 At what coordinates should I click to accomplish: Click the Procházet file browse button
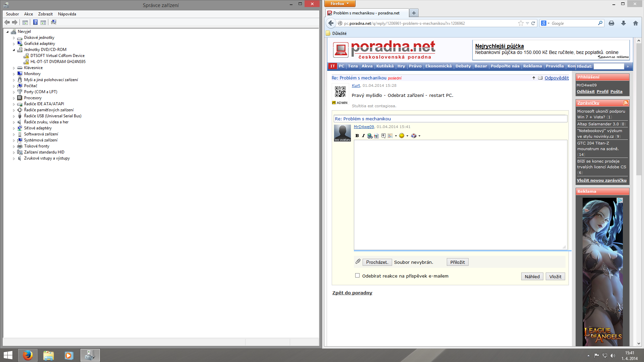coord(377,262)
